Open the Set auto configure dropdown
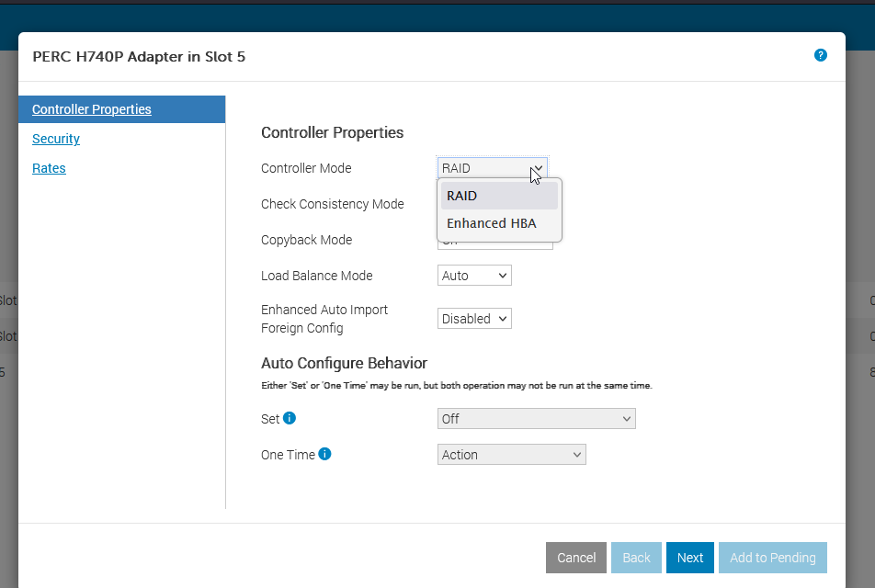This screenshot has width=875, height=588. 536,418
